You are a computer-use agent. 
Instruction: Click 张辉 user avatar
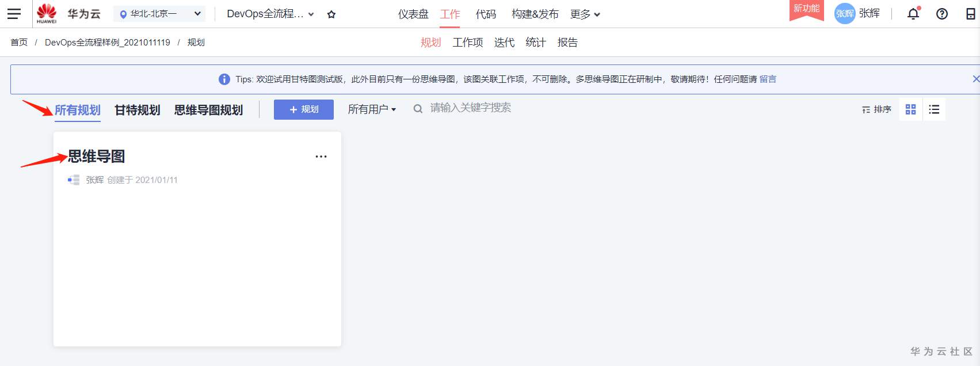(x=845, y=14)
